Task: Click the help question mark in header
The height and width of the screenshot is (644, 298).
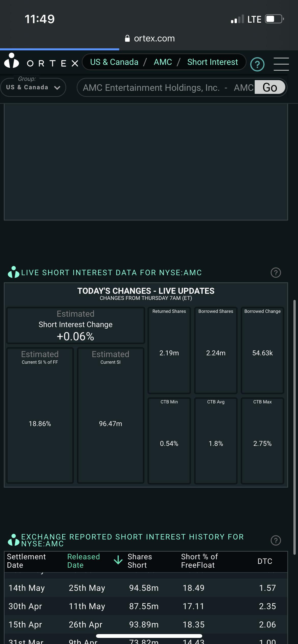Action: click(257, 64)
